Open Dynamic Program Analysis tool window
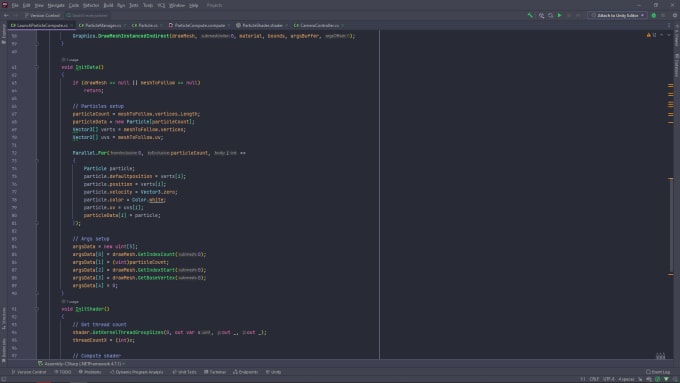The width and height of the screenshot is (680, 383). 137,372
